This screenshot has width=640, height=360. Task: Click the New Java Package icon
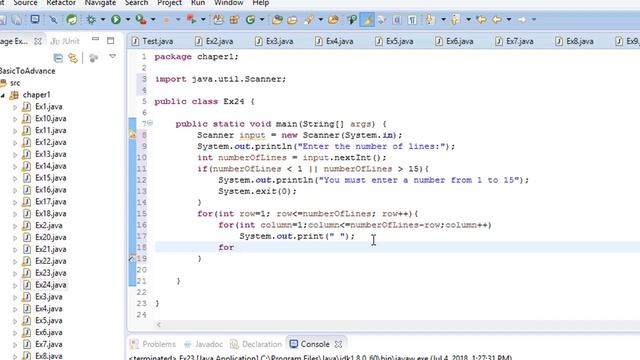click(x=234, y=19)
